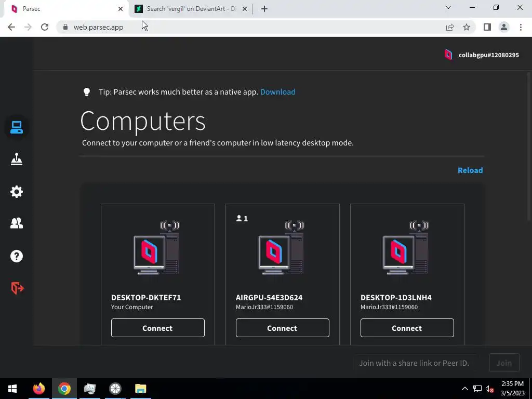Click the page vertical scrollbar
Image resolution: width=532 pixels, height=399 pixels.
click(529, 146)
